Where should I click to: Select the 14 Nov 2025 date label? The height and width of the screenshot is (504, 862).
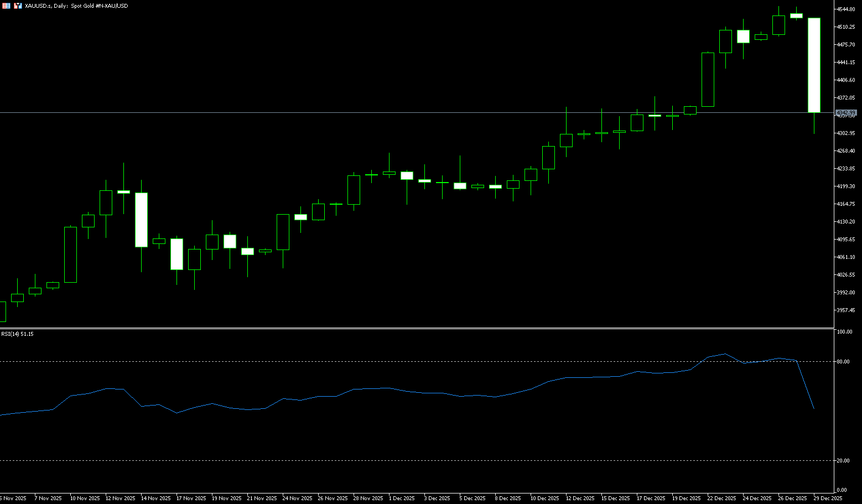point(155,498)
